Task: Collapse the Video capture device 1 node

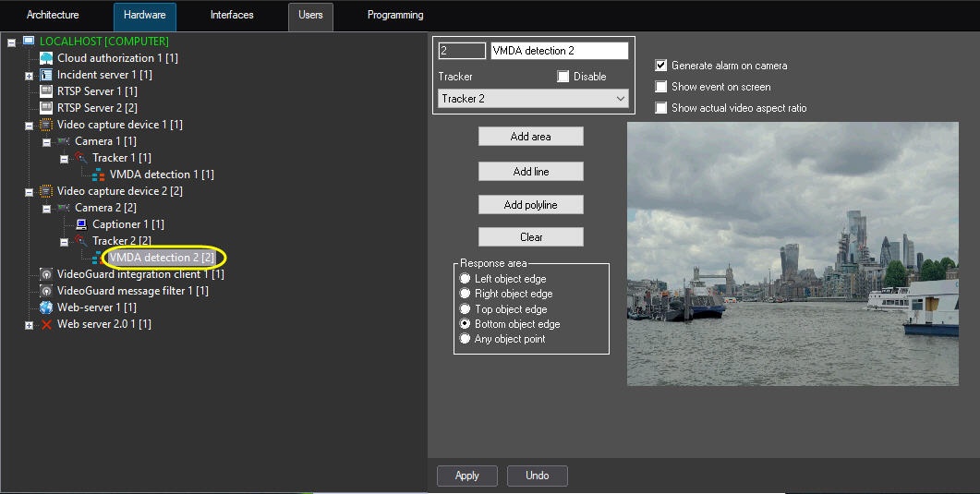Action: pos(29,125)
